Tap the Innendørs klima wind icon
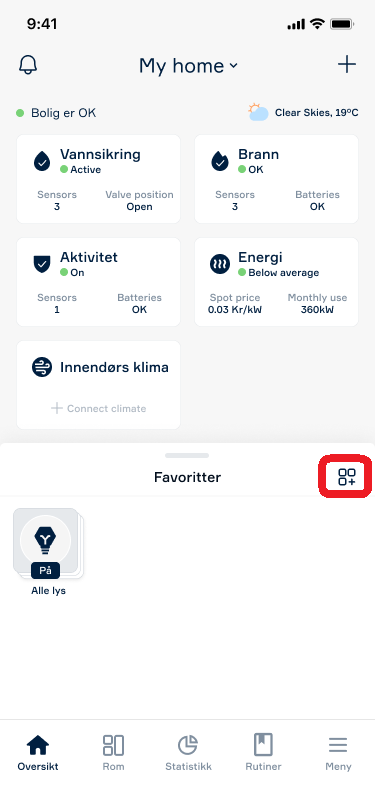The width and height of the screenshot is (375, 812). coord(42,367)
